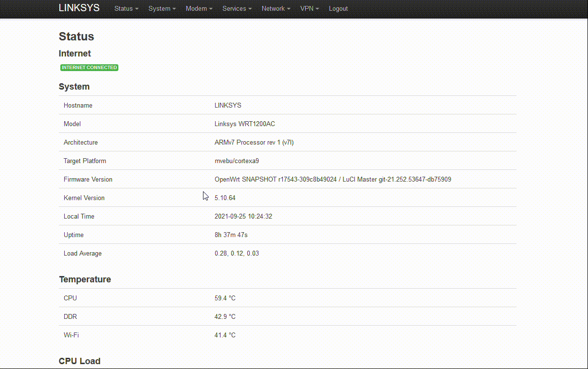This screenshot has width=588, height=369.
Task: Click the Target Platform label
Action: [85, 161]
